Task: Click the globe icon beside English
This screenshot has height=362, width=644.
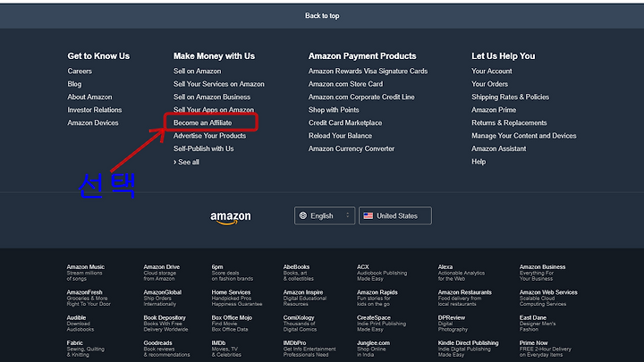Action: (303, 215)
